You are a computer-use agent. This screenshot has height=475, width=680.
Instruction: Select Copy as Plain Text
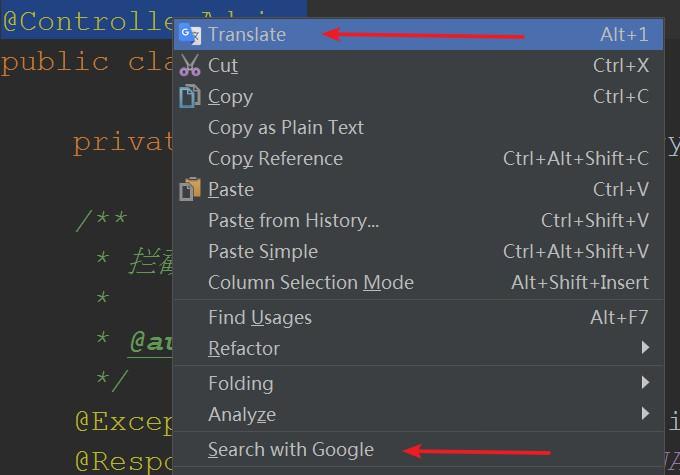(286, 128)
